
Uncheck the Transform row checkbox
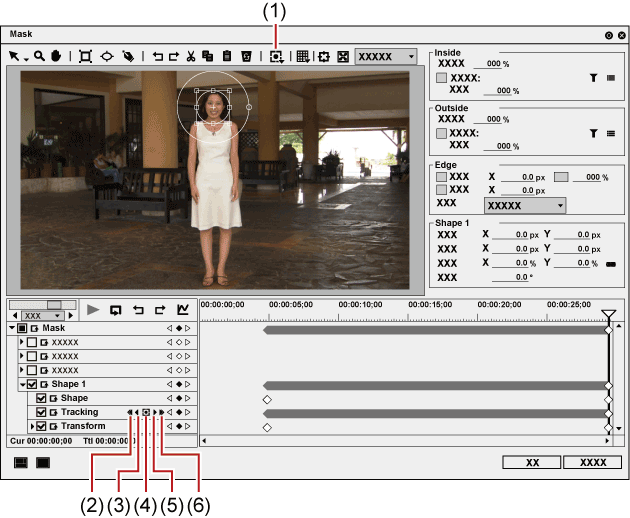coord(41,426)
